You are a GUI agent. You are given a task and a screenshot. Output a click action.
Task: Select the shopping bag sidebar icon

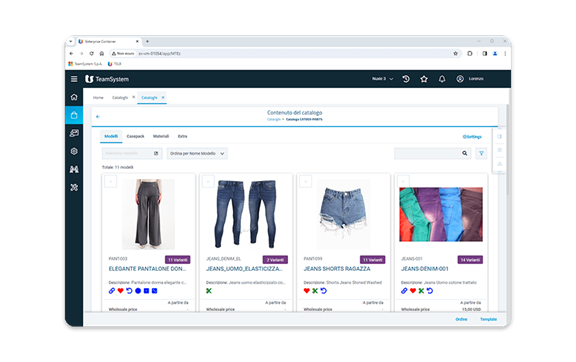74,115
